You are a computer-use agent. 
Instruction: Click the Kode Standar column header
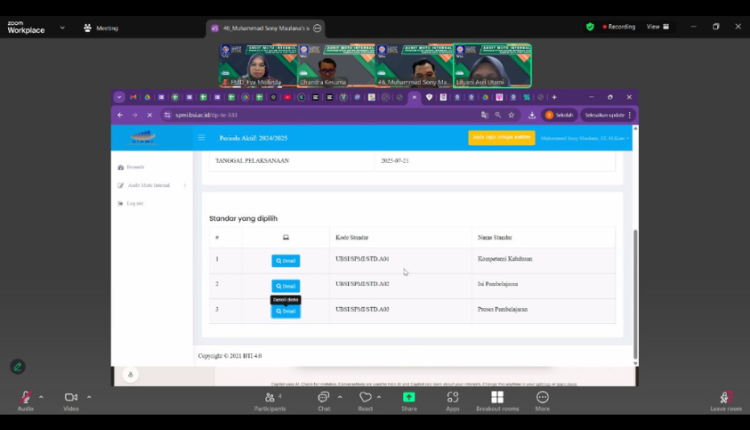click(352, 237)
